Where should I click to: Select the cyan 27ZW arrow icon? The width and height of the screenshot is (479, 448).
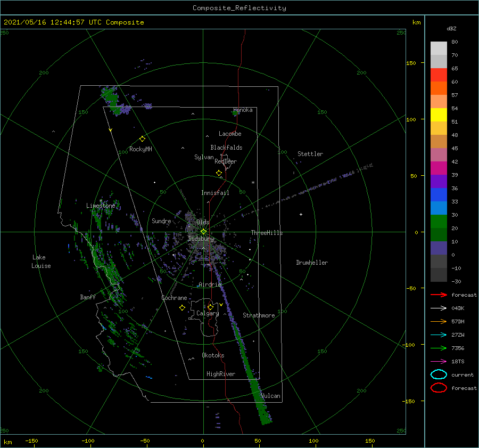pos(439,335)
